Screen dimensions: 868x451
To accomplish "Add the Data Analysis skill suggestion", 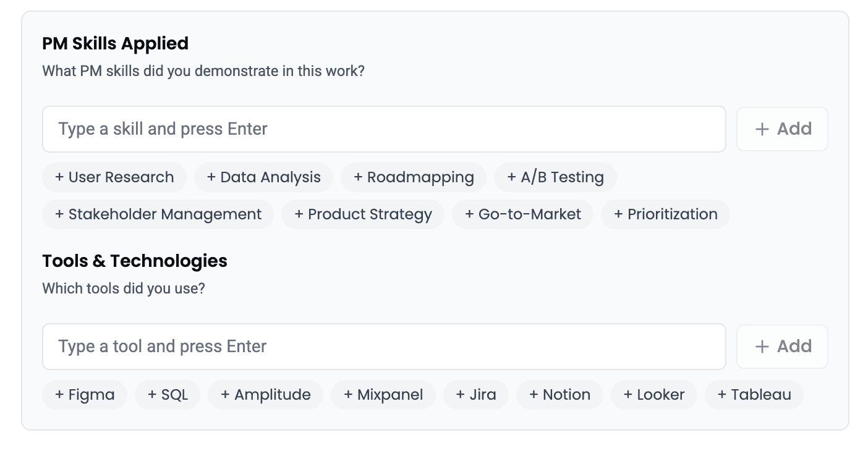I will (263, 177).
